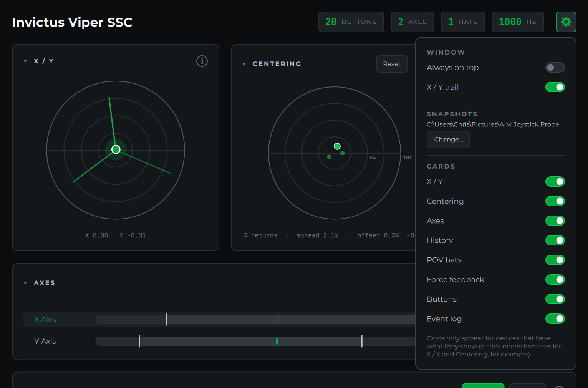This screenshot has width=588, height=388.
Task: Change the snapshots folder
Action: pyautogui.click(x=448, y=139)
